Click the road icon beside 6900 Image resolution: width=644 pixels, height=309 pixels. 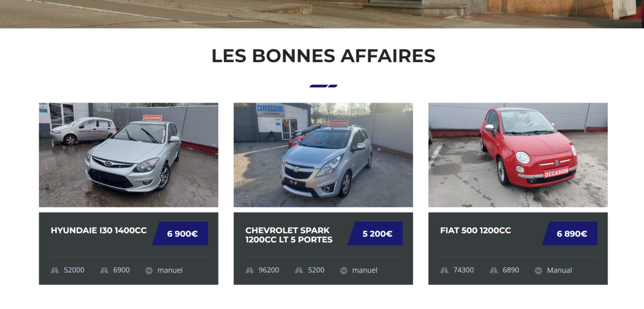(x=104, y=270)
